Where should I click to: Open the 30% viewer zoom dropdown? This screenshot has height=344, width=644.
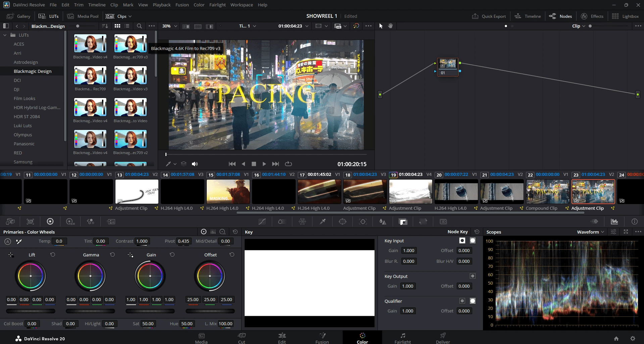click(169, 26)
